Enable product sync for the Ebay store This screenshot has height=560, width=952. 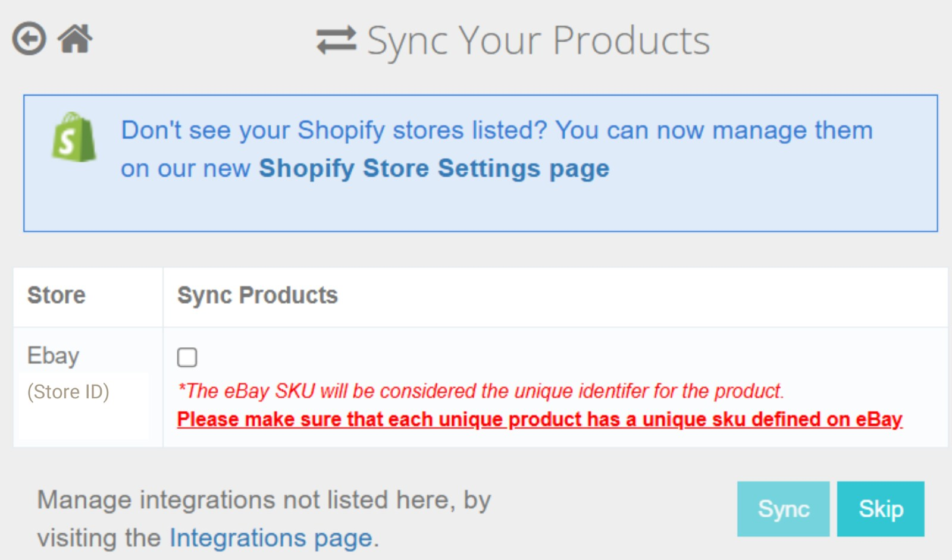coord(186,357)
